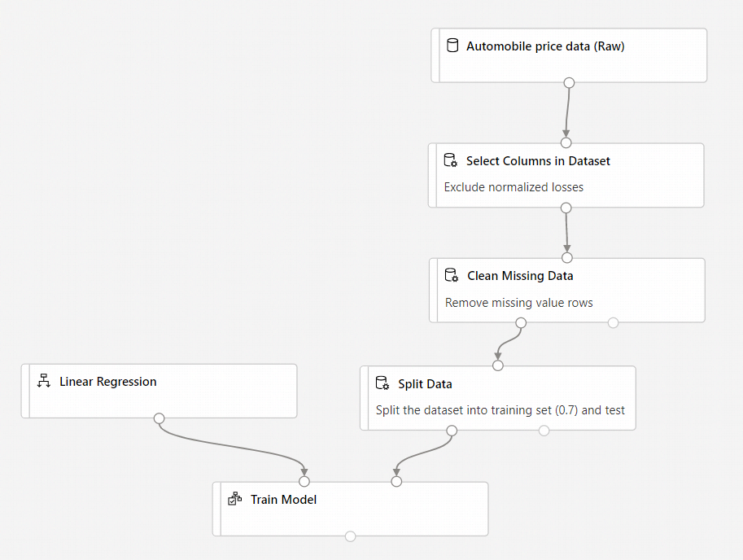Click Train Model left input port
The height and width of the screenshot is (560, 743).
click(304, 481)
